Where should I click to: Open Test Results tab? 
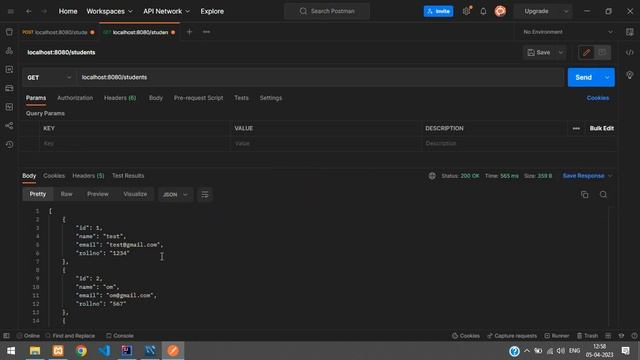click(x=128, y=176)
